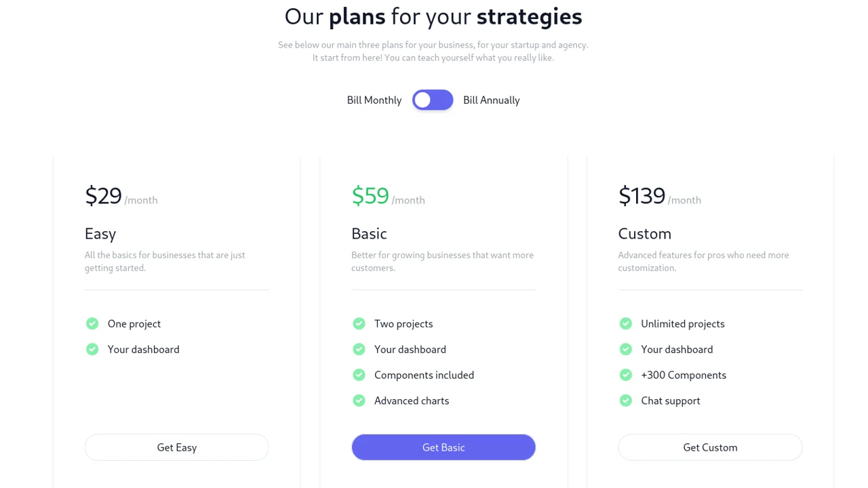Click the checkmark icon beside One project
The height and width of the screenshot is (488, 868).
click(92, 323)
